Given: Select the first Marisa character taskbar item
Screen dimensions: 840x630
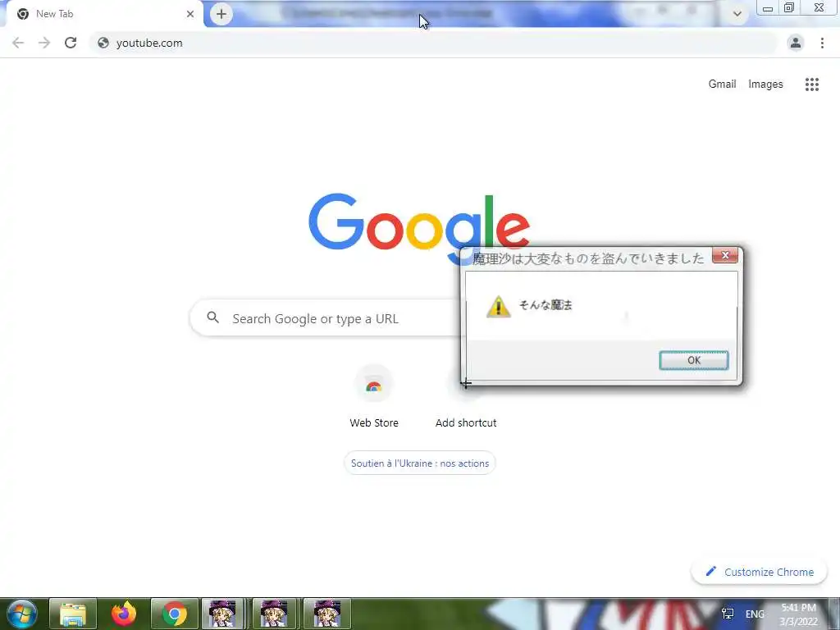Looking at the screenshot, I should tap(223, 614).
